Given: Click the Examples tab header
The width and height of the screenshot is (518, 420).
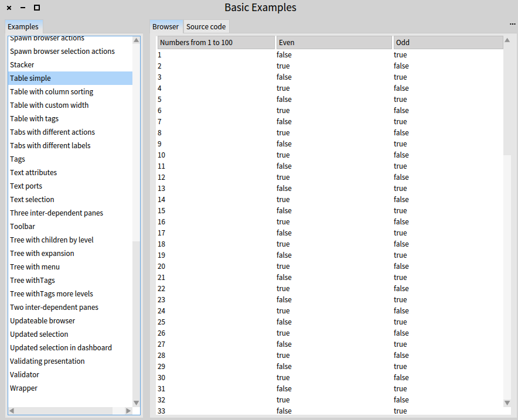Looking at the screenshot, I should tap(23, 26).
